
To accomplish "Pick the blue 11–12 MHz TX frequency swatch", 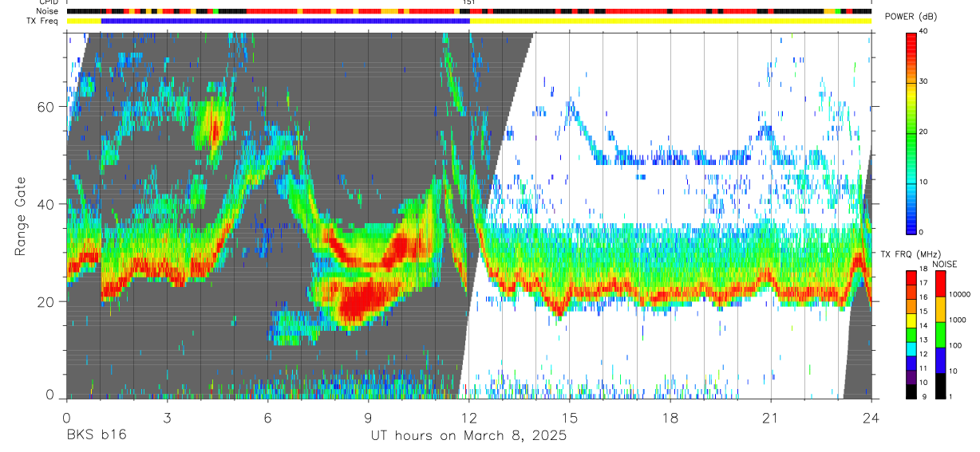I will click(912, 362).
